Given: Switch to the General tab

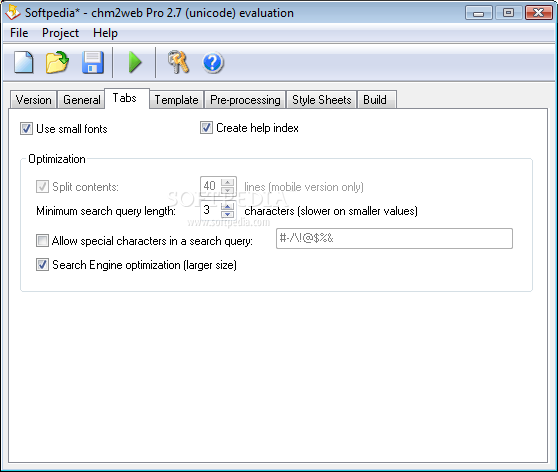Looking at the screenshot, I should pos(82,100).
